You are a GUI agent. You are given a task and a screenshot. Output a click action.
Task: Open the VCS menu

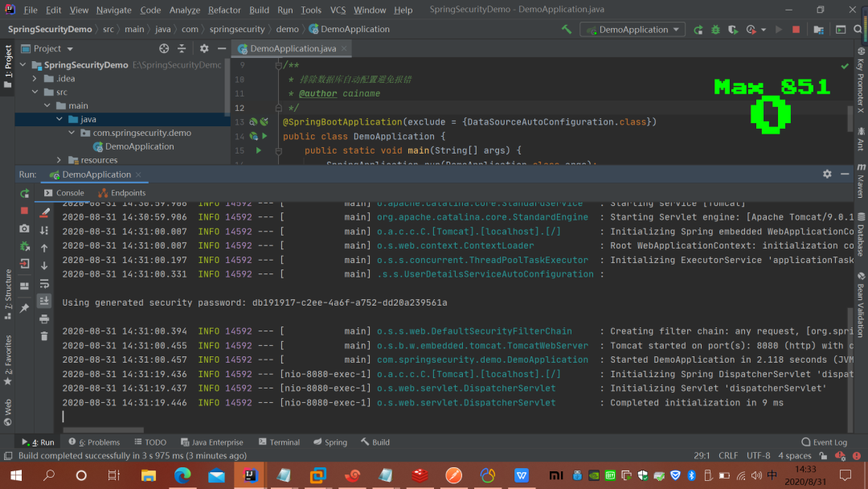pos(338,10)
